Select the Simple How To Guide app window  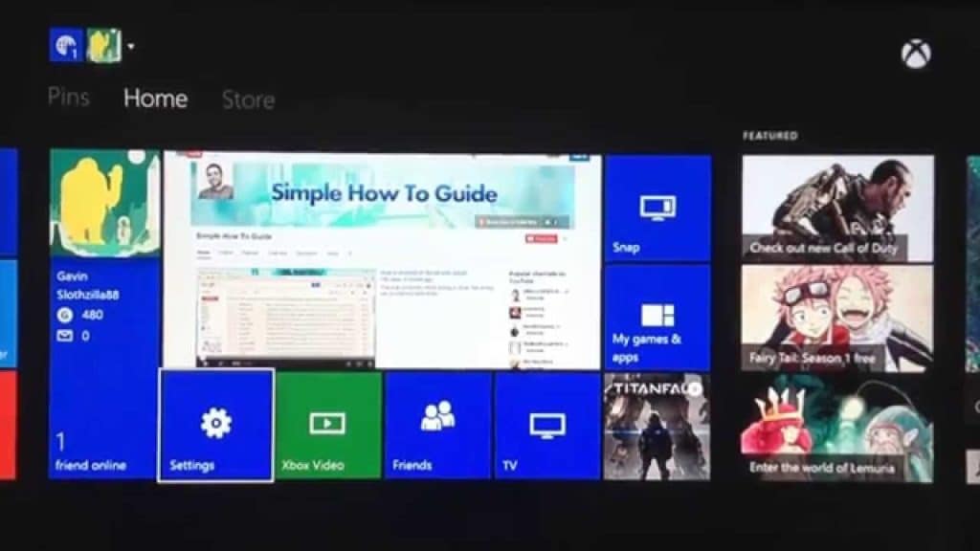click(x=383, y=260)
